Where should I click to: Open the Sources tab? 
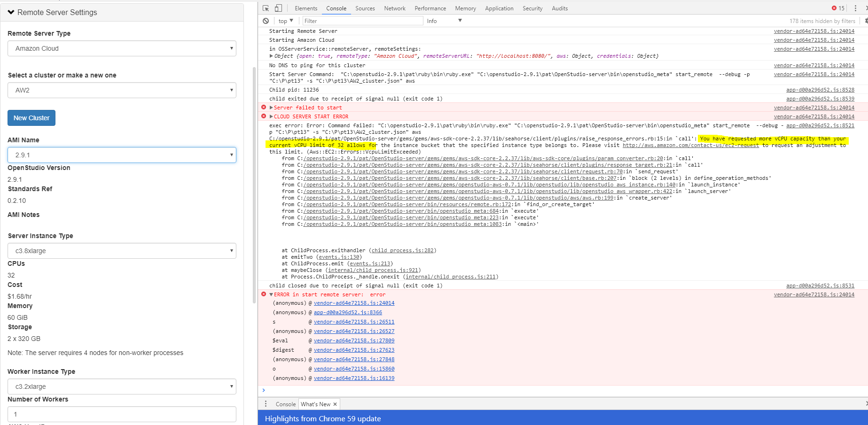[365, 8]
